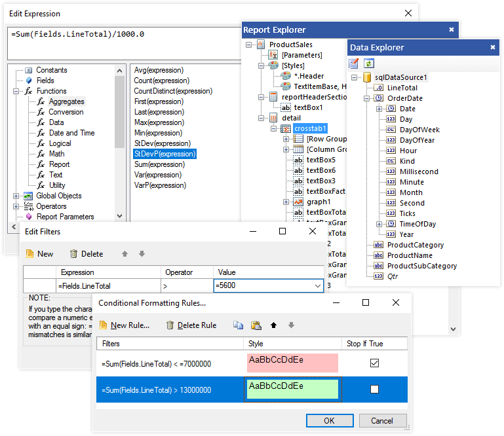Click OK in Conditional Formatting Rules

330,420
